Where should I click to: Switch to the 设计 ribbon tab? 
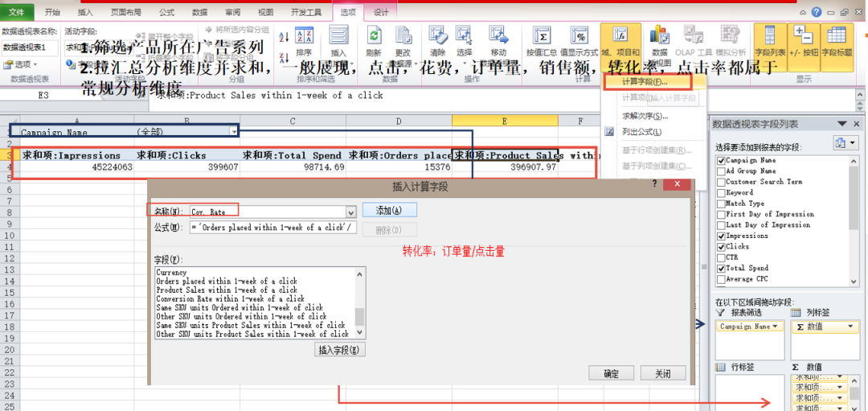[381, 11]
